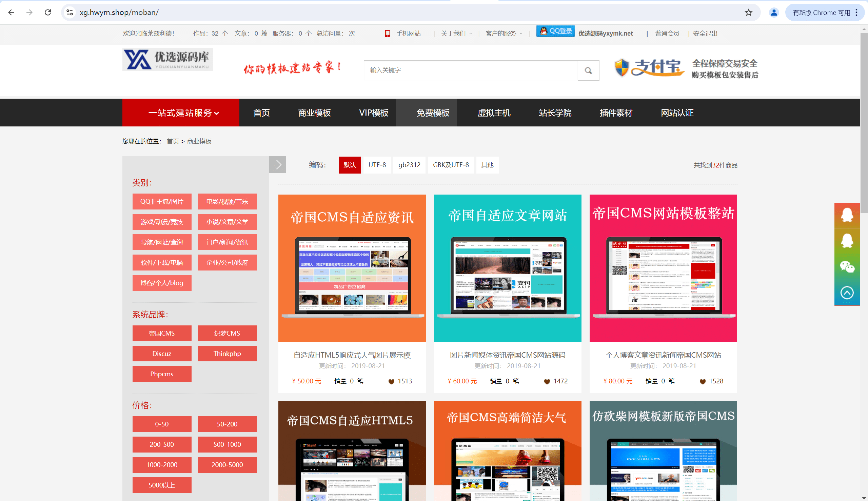Open the 帝国CMS网站模板整站 template thumbnail

(x=663, y=268)
